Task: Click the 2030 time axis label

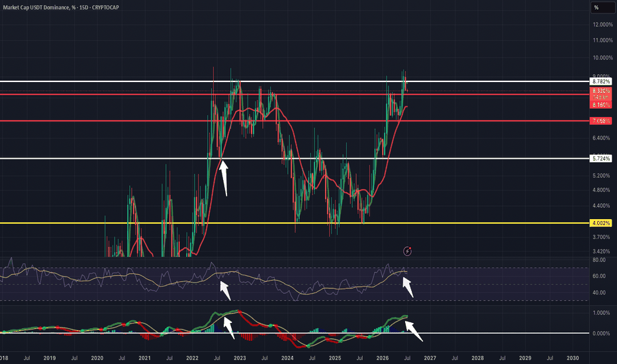Action: pos(573,358)
